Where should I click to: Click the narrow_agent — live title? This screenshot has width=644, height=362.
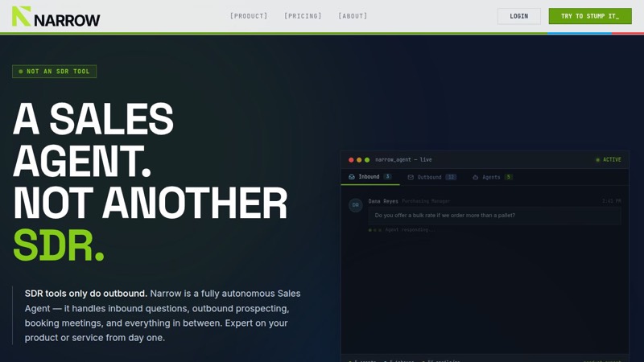[x=403, y=159]
